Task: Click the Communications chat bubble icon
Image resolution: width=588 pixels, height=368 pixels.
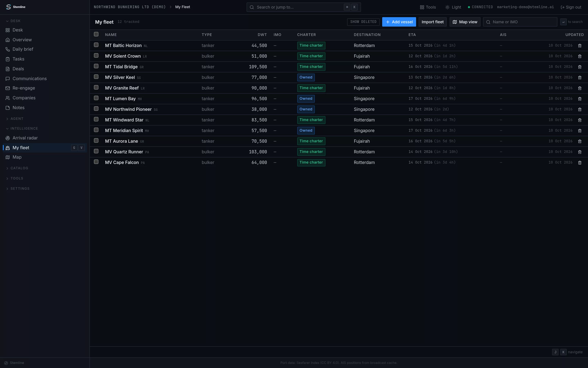Action: [x=8, y=79]
